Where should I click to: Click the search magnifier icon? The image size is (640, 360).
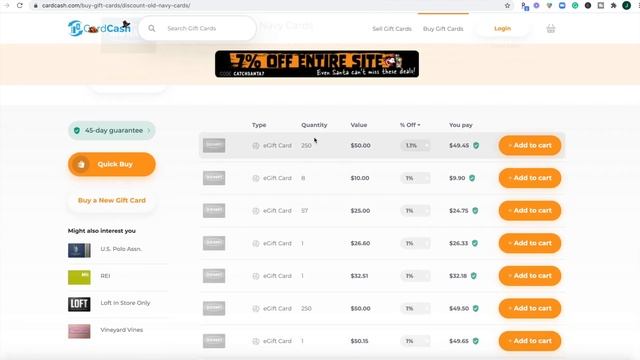pos(152,28)
